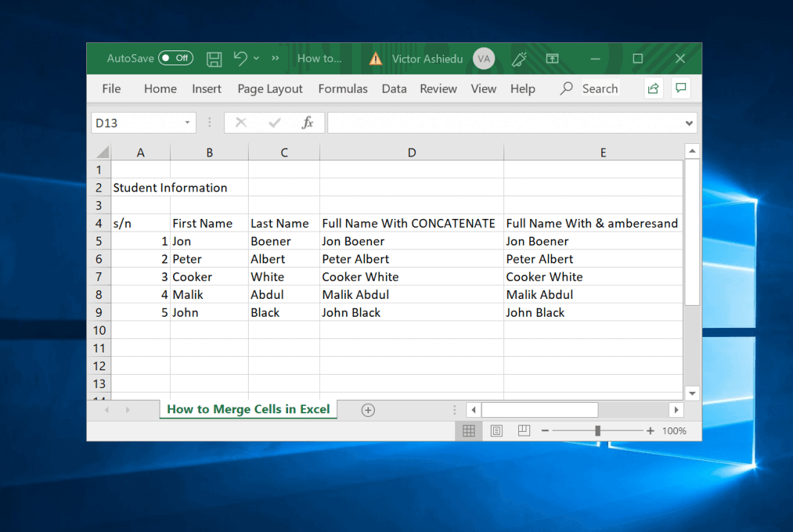Click the Share icon
793x532 pixels.
(x=653, y=88)
